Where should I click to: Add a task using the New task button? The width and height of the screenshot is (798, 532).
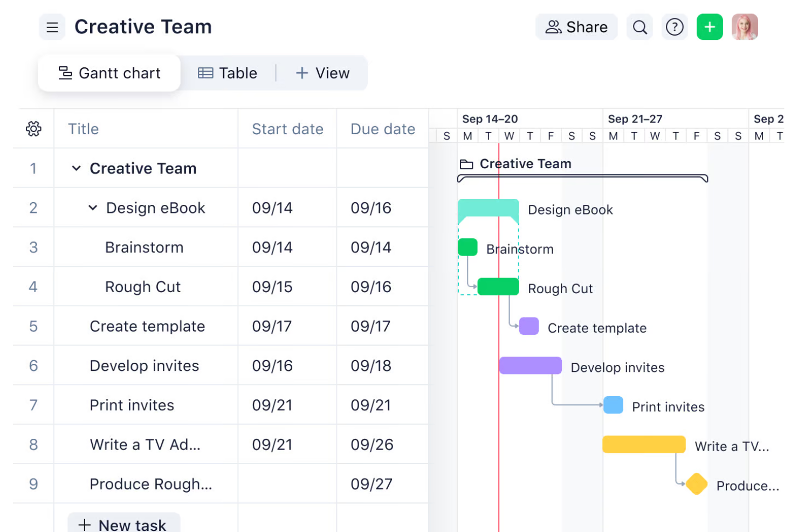[x=123, y=523]
